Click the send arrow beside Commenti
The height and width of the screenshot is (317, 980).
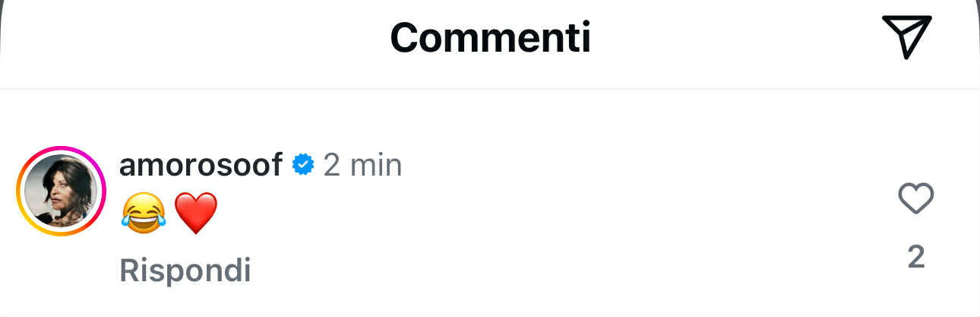click(x=906, y=36)
